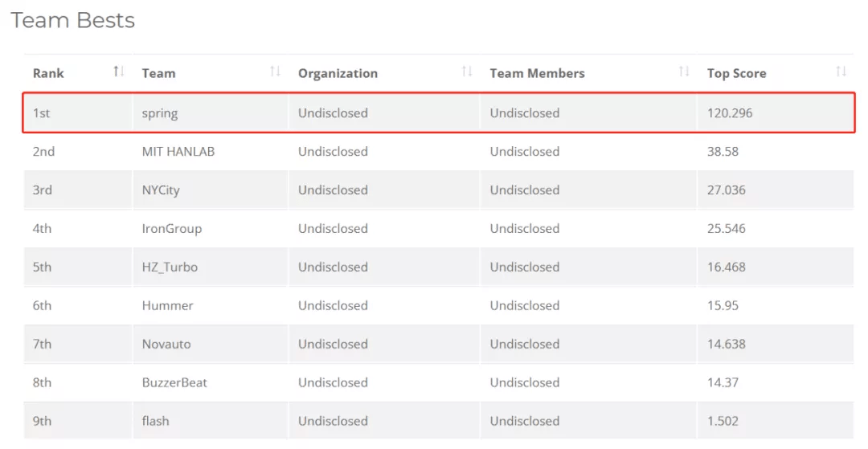Click the flash team name
Viewport: 868px width, 449px height.
(155, 422)
